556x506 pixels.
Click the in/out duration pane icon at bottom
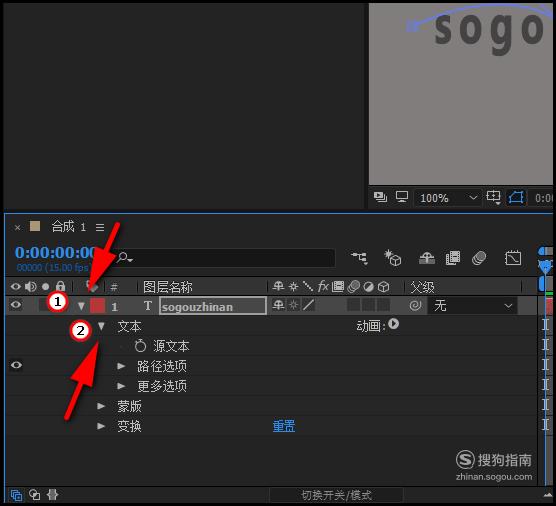pyautogui.click(x=52, y=494)
